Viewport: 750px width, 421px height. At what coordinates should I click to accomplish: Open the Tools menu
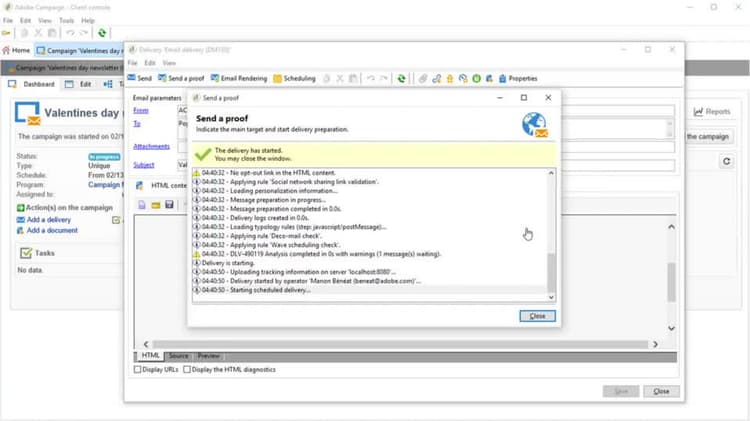point(66,21)
